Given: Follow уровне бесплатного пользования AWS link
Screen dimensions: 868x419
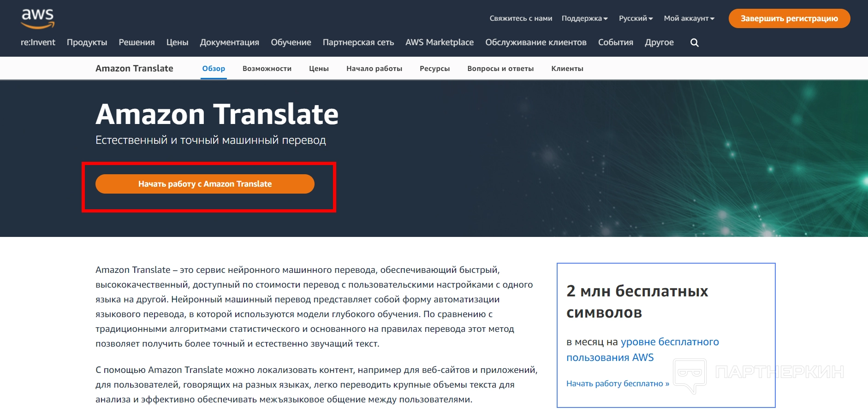Looking at the screenshot, I should pos(642,349).
